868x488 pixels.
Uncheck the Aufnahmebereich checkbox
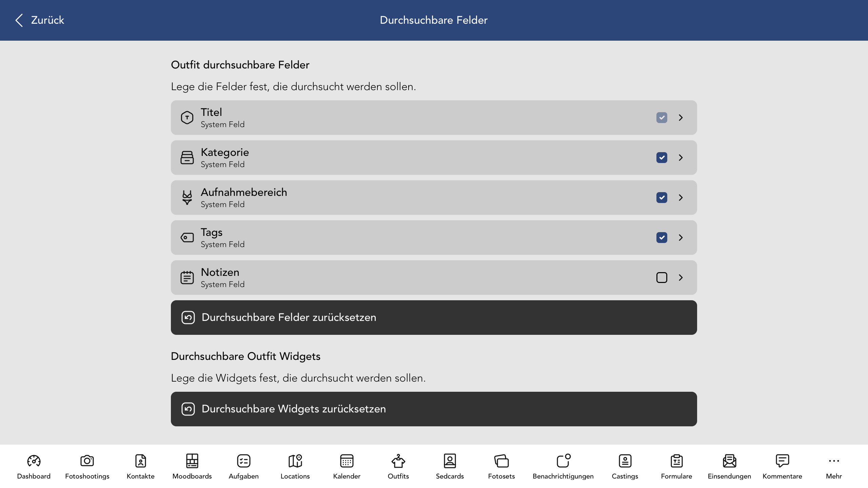pos(662,198)
